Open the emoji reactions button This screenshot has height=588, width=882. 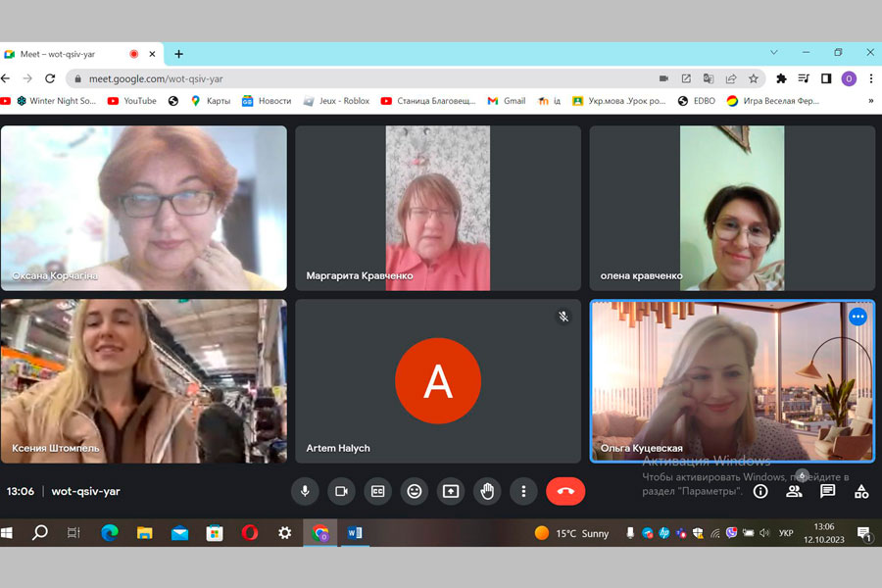tap(415, 491)
